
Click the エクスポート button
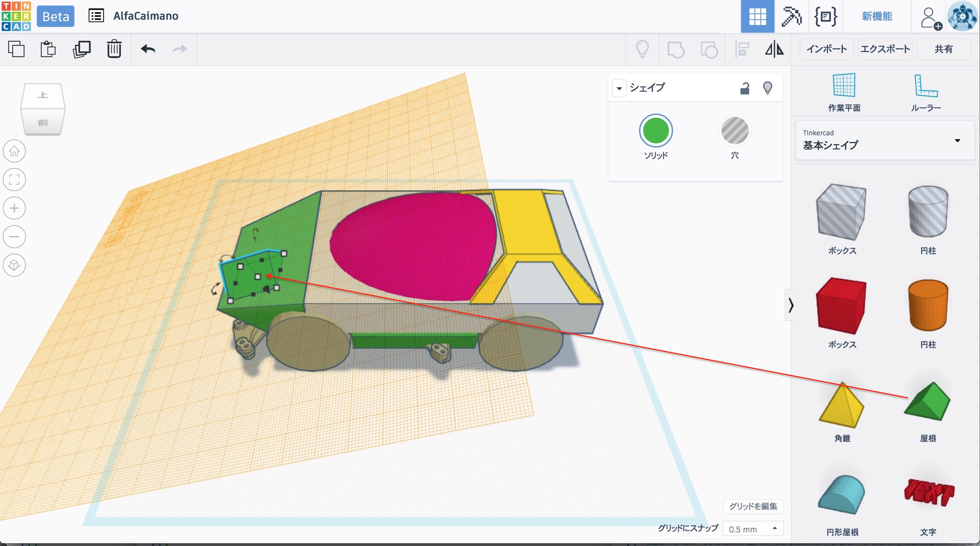(885, 49)
